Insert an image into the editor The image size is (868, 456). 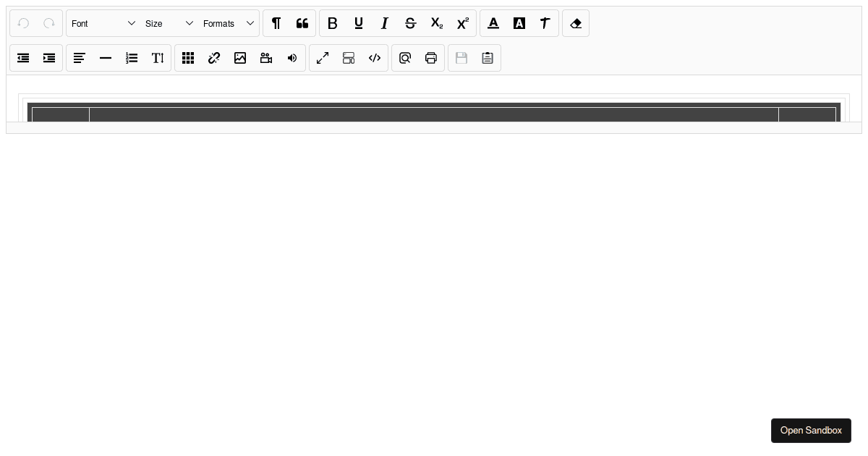point(240,58)
